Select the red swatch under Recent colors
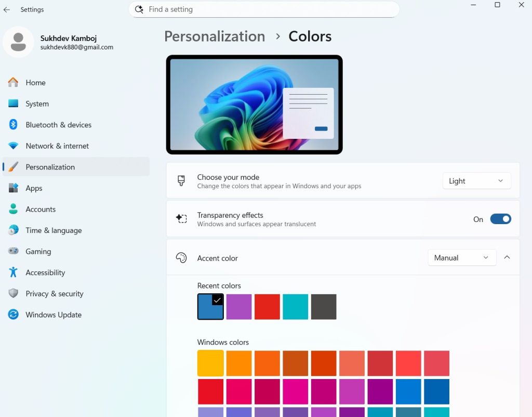The width and height of the screenshot is (532, 417). [267, 306]
